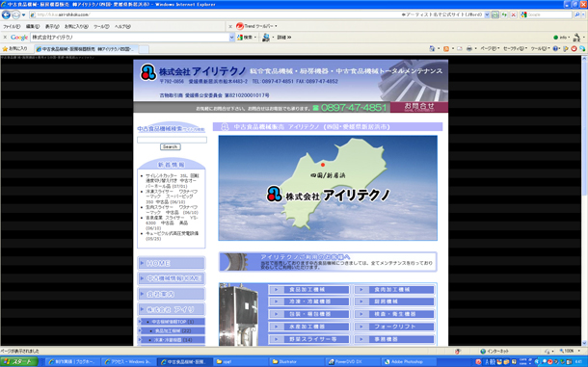This screenshot has height=367, width=588.
Task: Click the Search button under machine search
Action: pyautogui.click(x=171, y=147)
